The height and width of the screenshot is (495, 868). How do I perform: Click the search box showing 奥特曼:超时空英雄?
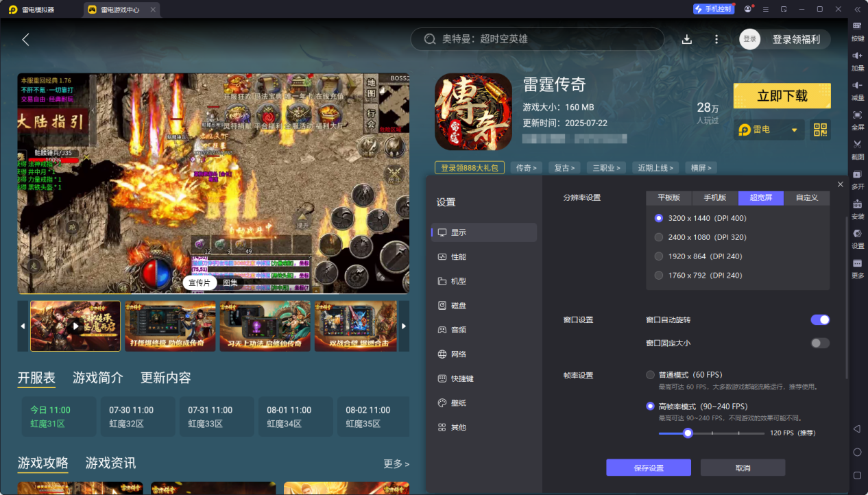(538, 39)
